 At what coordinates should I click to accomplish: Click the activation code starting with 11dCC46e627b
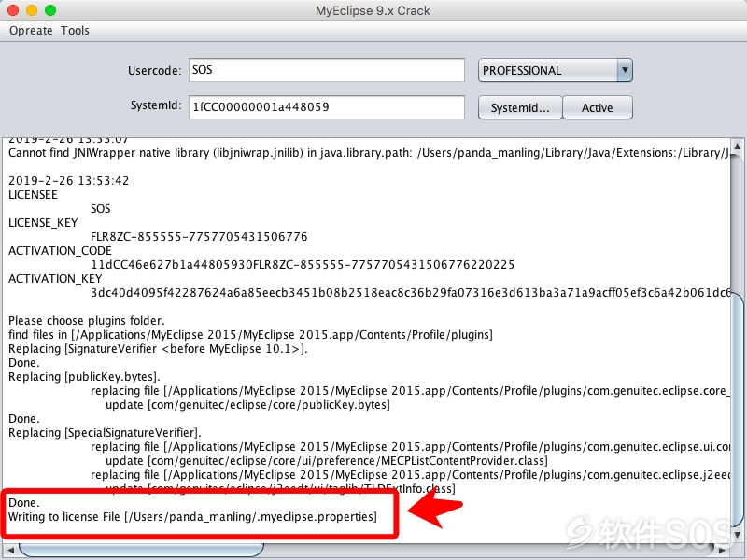[x=303, y=265]
